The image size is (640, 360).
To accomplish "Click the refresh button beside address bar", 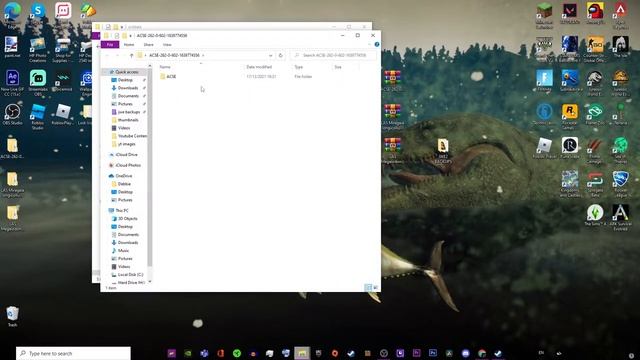I will 280,55.
